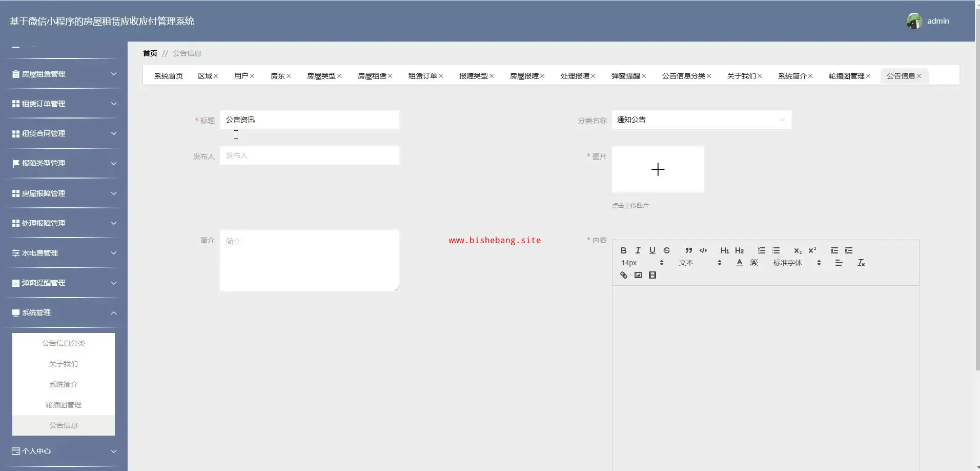Viewport: 980px width, 471px height.
Task: Clear text formatting in editor
Action: click(x=861, y=263)
